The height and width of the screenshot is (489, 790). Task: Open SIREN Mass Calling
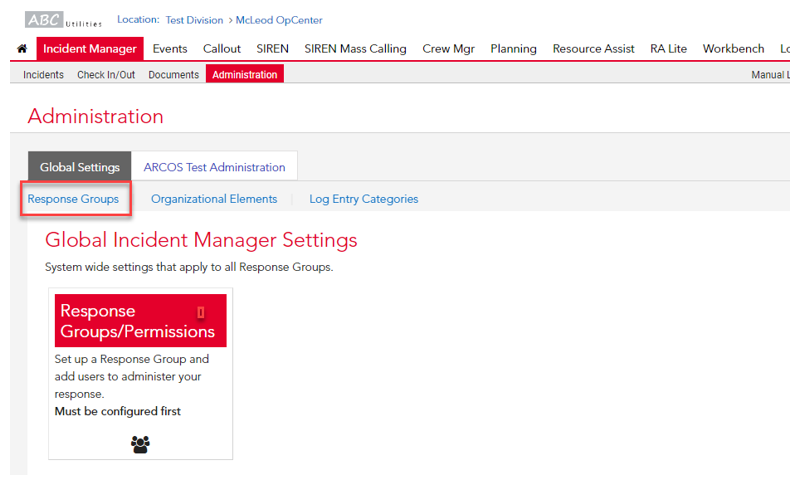pos(355,49)
